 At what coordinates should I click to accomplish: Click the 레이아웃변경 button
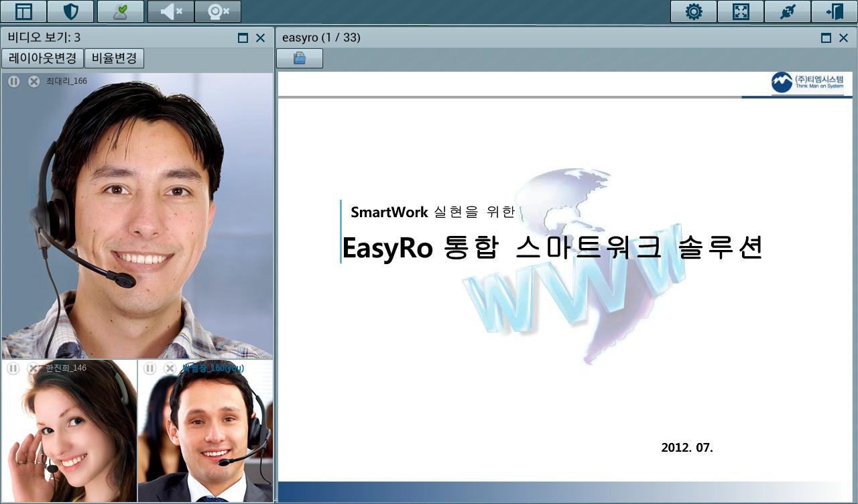tap(42, 58)
